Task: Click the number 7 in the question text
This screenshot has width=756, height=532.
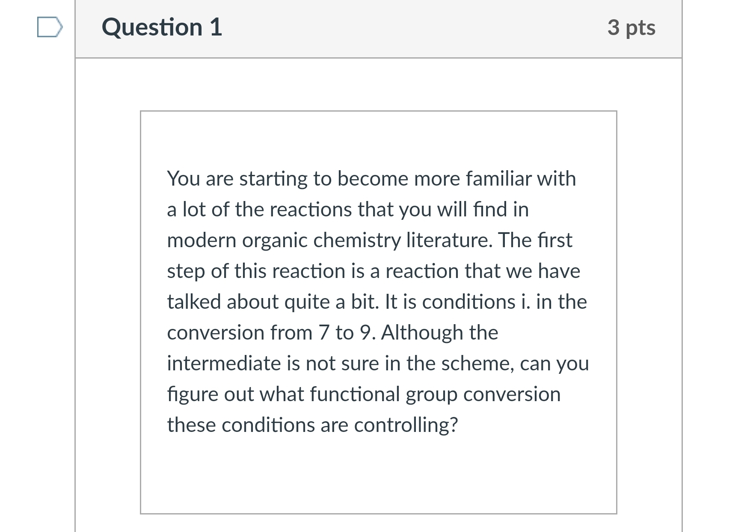Action: pyautogui.click(x=324, y=333)
